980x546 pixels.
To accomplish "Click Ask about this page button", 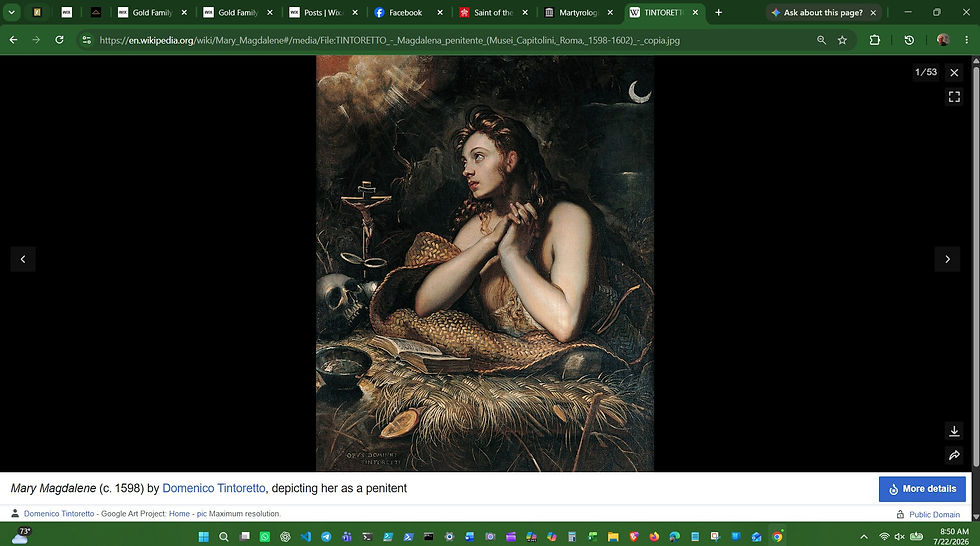I will click(x=816, y=12).
